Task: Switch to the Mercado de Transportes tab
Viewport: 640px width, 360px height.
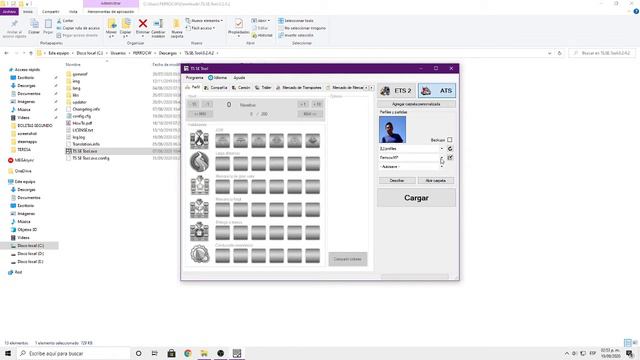Action: click(299, 88)
